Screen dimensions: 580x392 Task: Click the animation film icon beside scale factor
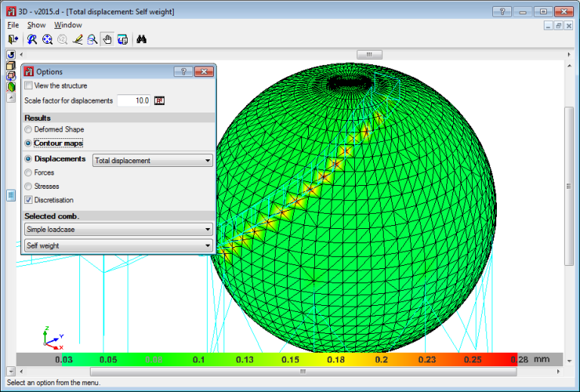point(159,100)
